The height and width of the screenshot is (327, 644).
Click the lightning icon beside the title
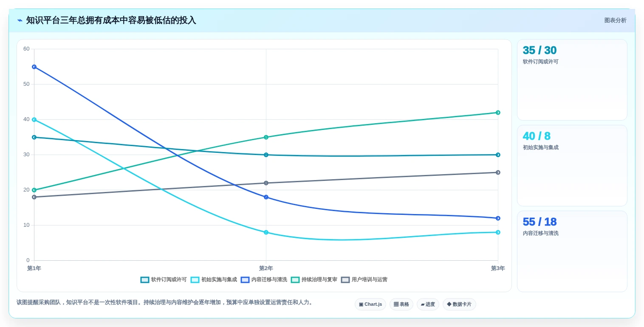20,20
